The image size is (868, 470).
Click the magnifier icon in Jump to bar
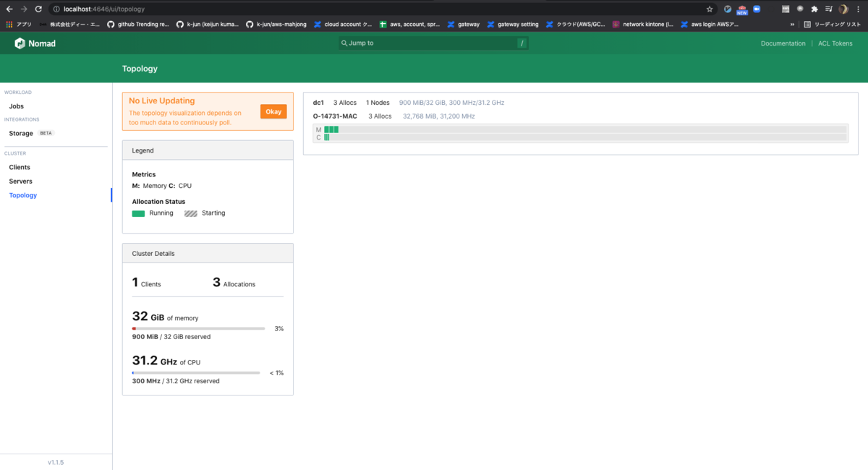(344, 43)
